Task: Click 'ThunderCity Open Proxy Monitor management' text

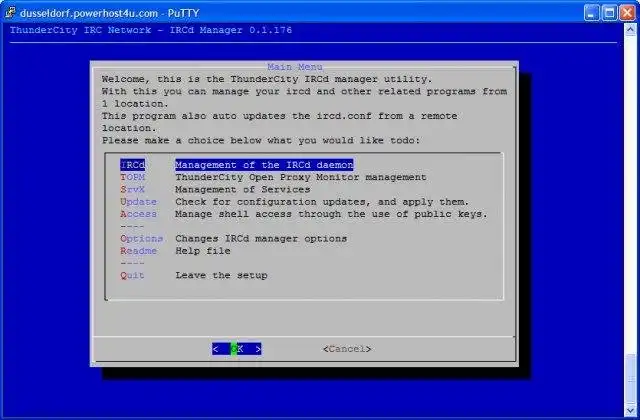Action: (x=301, y=177)
